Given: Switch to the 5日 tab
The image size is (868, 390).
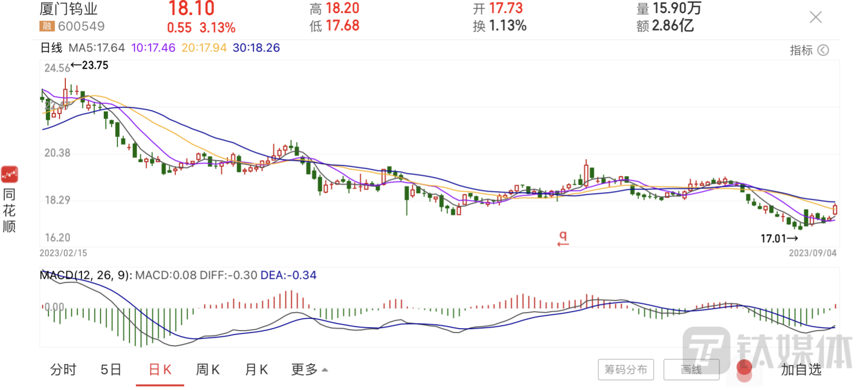Looking at the screenshot, I should point(111,370).
